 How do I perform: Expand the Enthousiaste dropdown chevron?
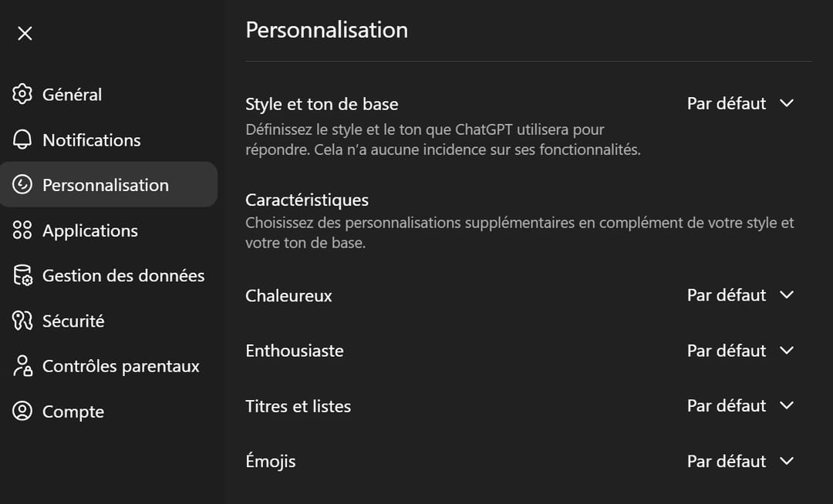pyautogui.click(x=787, y=351)
